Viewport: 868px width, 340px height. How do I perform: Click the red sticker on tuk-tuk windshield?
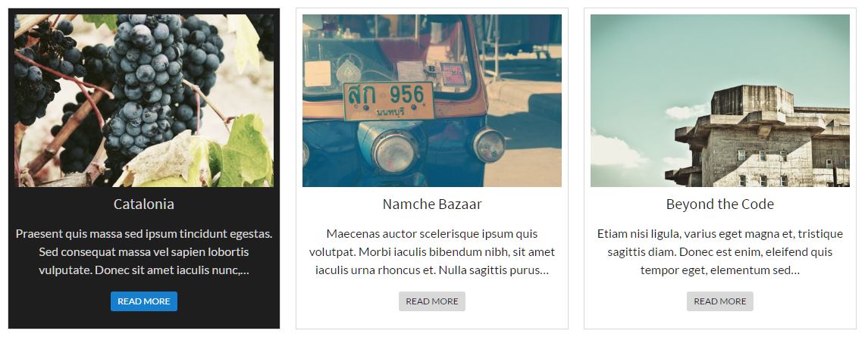tap(452, 73)
